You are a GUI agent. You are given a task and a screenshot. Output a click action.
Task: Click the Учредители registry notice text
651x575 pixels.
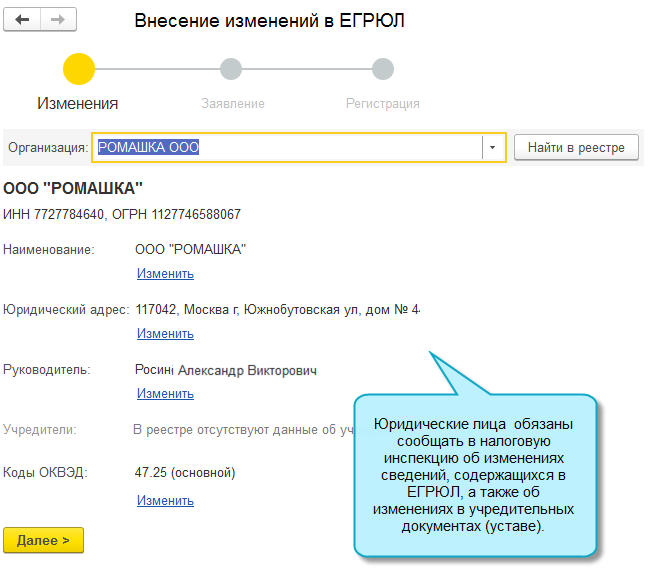pyautogui.click(x=243, y=430)
